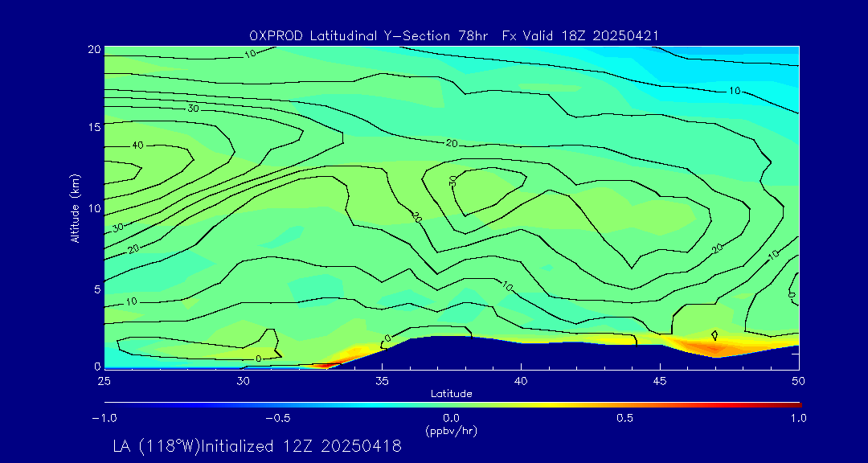
Task: Click the red surface hotspot near latitude 33
Action: pyautogui.click(x=325, y=364)
